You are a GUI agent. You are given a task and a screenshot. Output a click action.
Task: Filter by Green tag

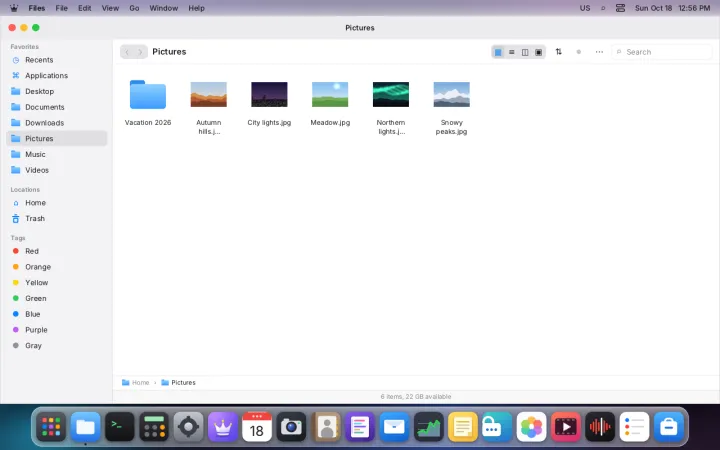pos(56,298)
